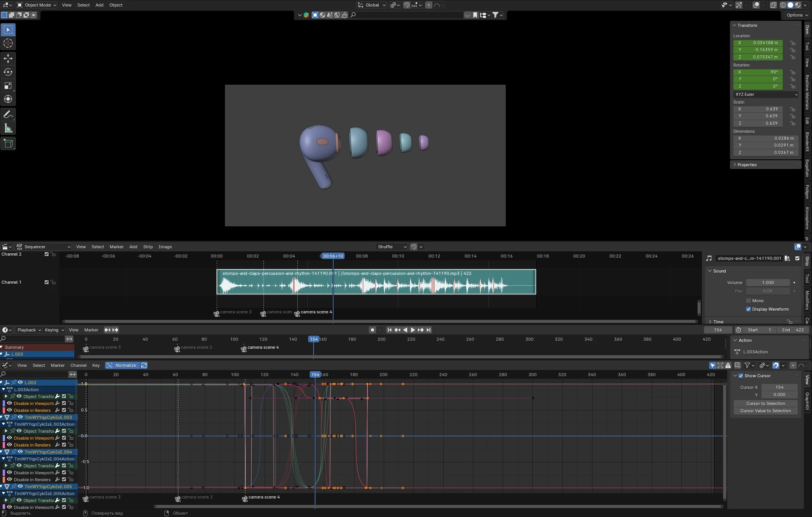Activate the Move tool

8,58
